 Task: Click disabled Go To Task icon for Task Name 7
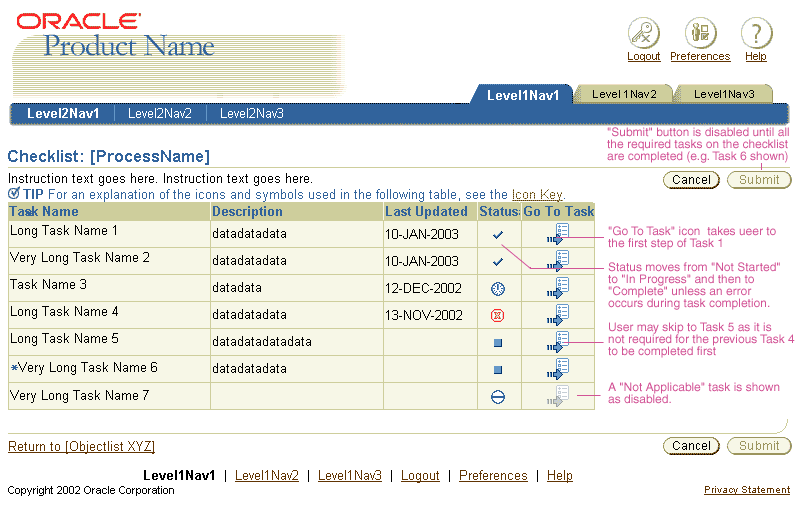pyautogui.click(x=558, y=396)
